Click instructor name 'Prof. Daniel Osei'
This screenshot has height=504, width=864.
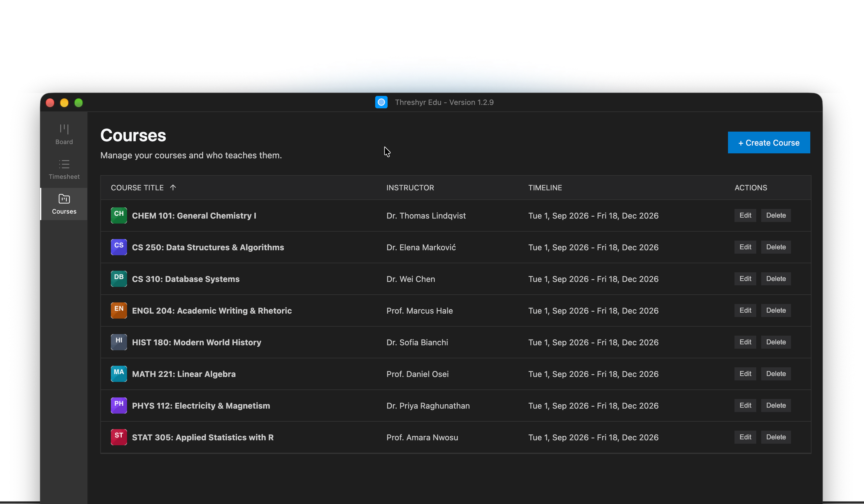pos(417,374)
